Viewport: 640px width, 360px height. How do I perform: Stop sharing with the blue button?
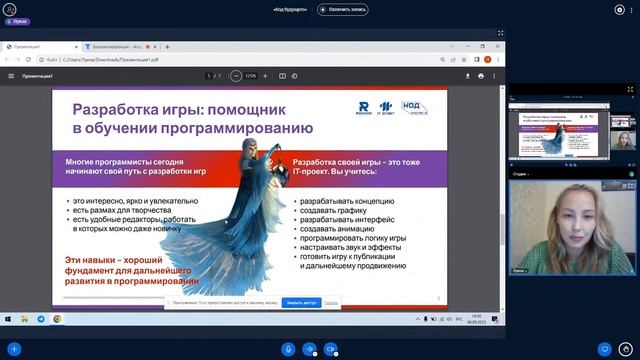click(301, 303)
